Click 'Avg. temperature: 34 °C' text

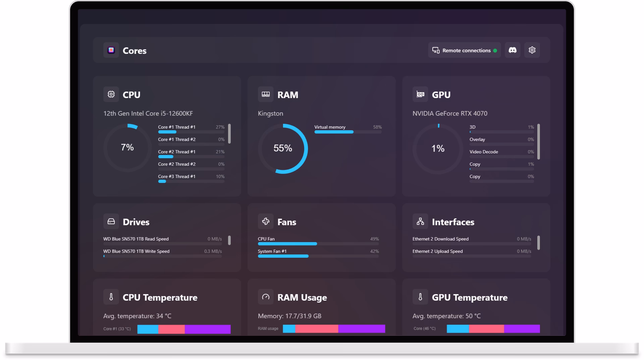tap(137, 316)
